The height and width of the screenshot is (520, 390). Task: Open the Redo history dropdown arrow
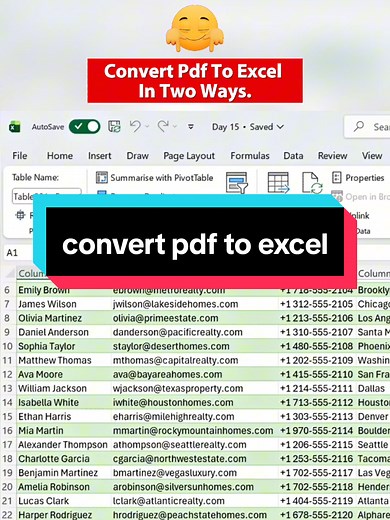pos(175,127)
